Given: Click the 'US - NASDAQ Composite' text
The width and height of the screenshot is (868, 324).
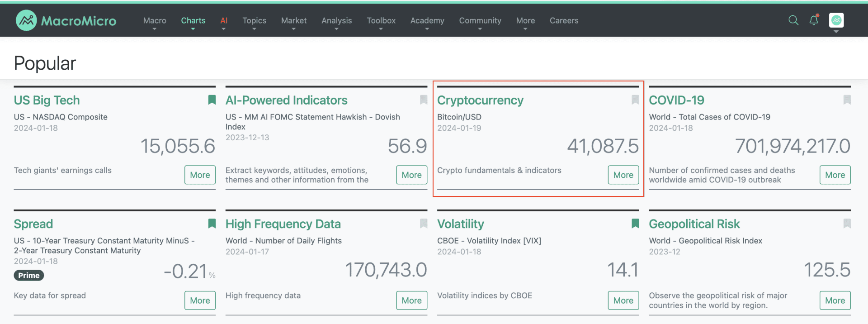Looking at the screenshot, I should tap(61, 117).
